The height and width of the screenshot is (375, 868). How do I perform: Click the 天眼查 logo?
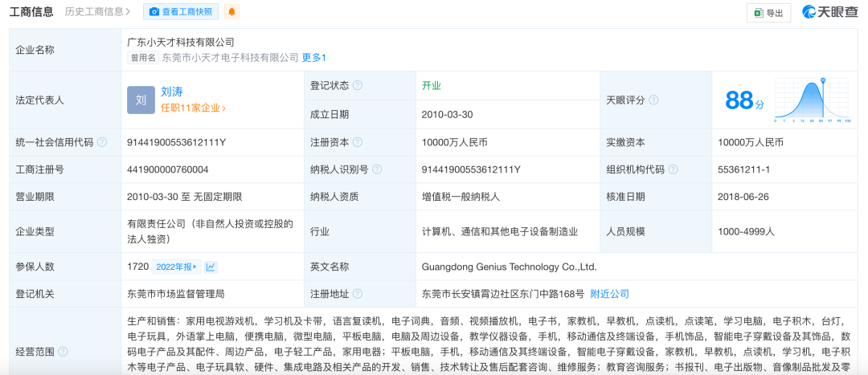(x=829, y=12)
